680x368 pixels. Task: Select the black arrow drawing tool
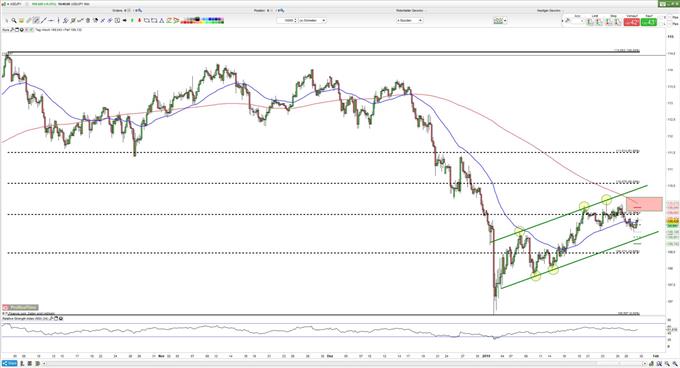coord(124,20)
